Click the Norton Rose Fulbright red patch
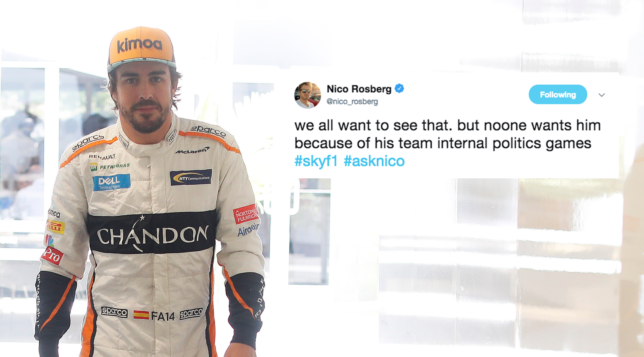Viewport: 644px width, 357px height. coord(246,214)
